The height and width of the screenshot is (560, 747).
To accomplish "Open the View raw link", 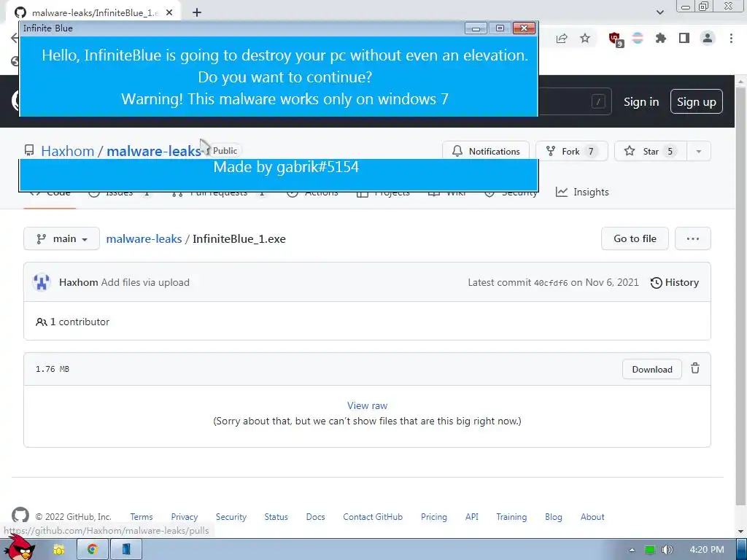I will pyautogui.click(x=367, y=405).
